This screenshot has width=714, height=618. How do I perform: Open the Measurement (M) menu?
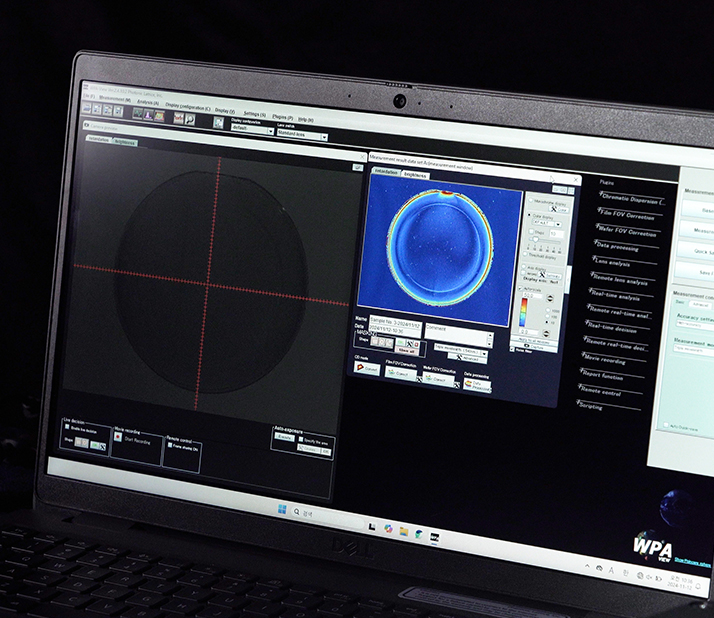[115, 99]
